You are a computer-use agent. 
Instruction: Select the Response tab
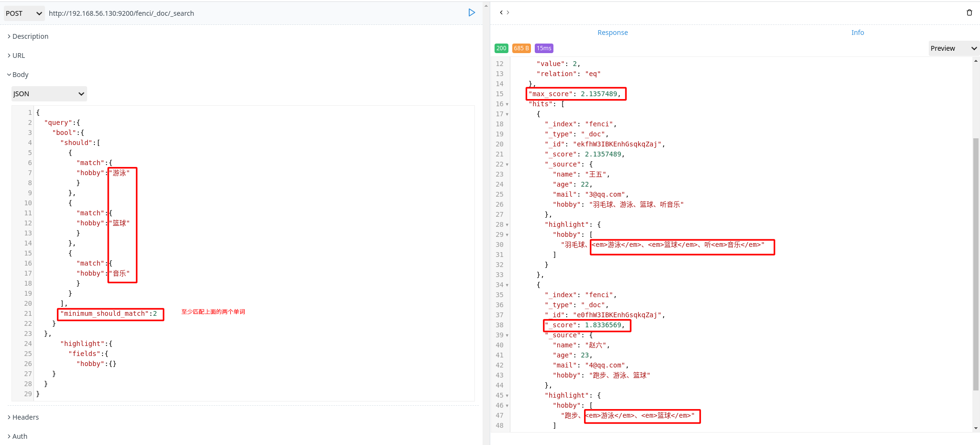612,32
